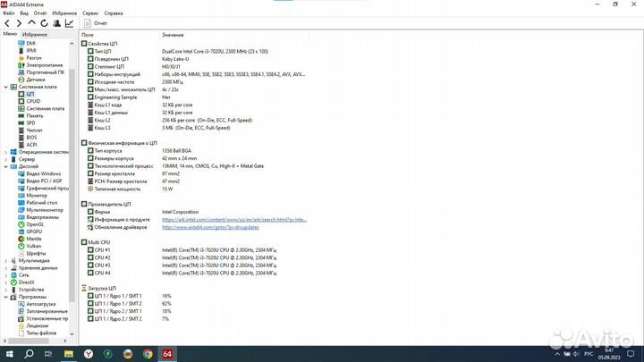Open the Избранное menu in the menu bar
The width and height of the screenshot is (644, 362).
tap(64, 13)
